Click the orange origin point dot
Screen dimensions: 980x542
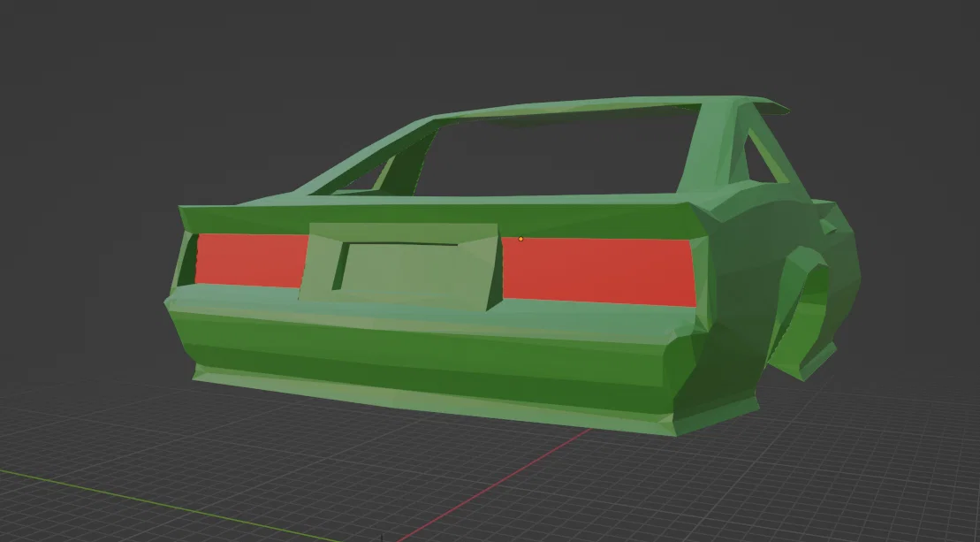click(x=520, y=239)
